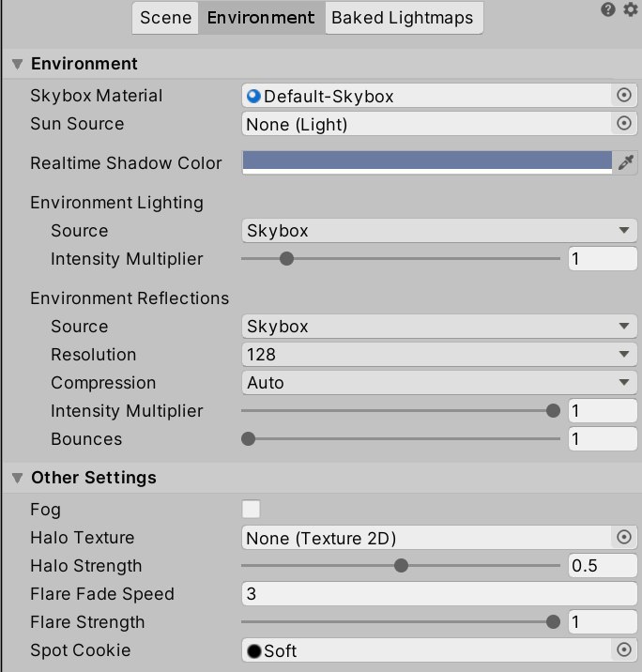Click the Halo Strength slider handle
Screen dimensions: 642x672
401,566
